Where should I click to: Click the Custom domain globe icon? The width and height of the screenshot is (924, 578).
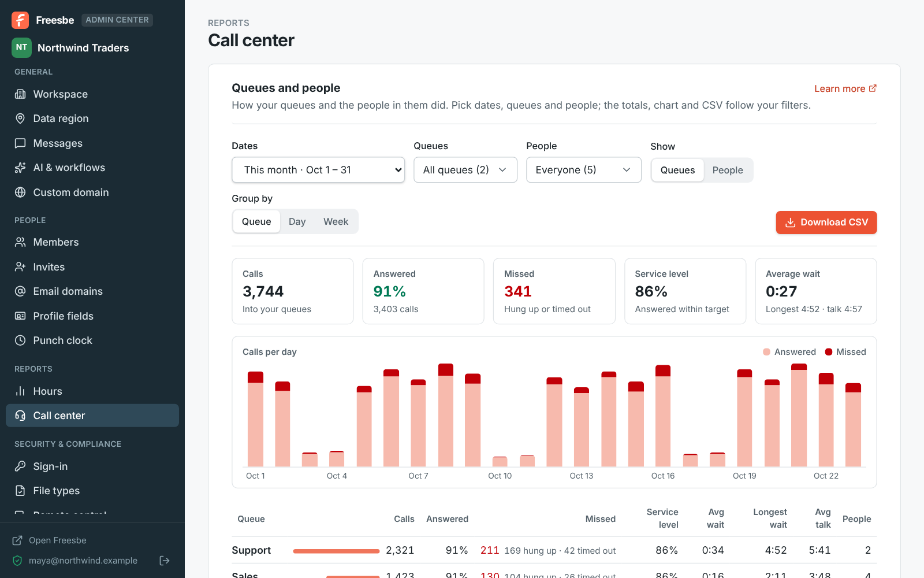[x=20, y=192]
